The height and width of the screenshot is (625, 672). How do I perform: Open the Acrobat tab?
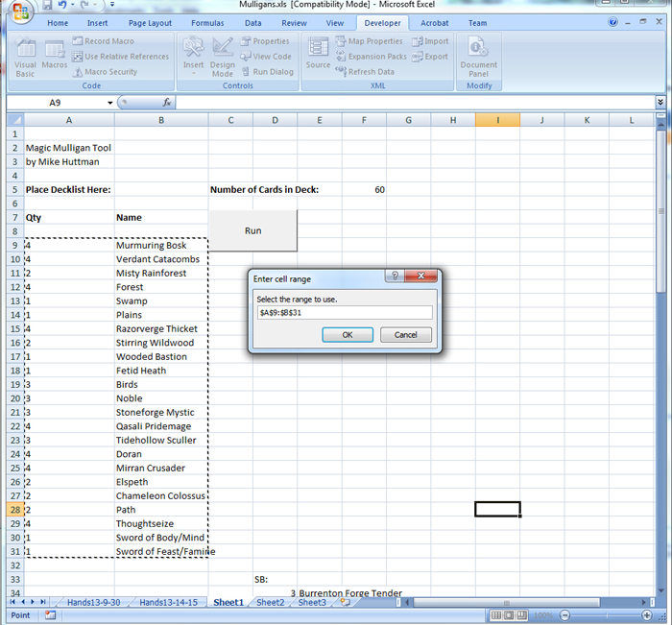435,23
